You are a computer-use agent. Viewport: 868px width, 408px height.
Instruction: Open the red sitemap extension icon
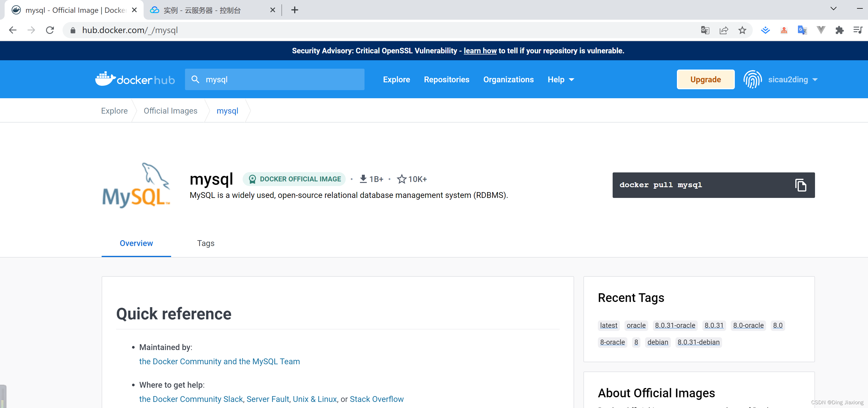pyautogui.click(x=784, y=30)
